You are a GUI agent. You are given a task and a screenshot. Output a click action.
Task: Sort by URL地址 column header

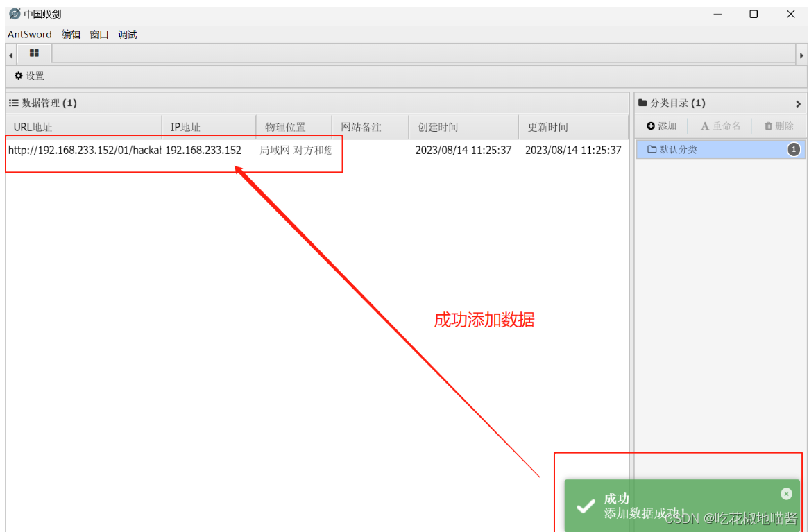[84, 127]
